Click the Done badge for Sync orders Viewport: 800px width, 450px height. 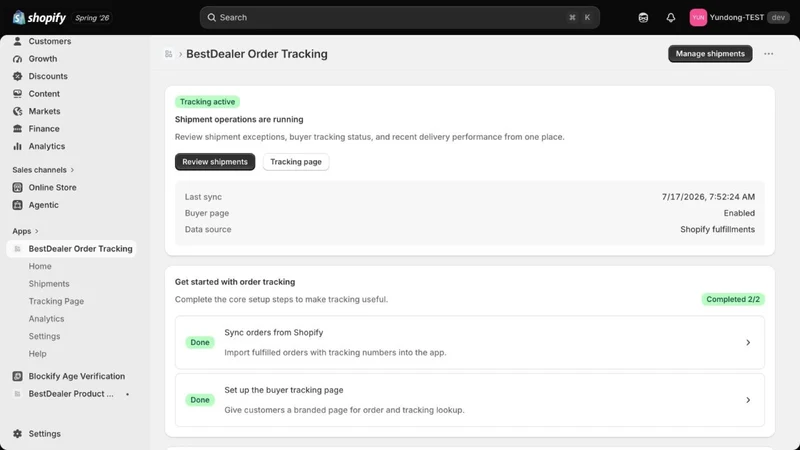click(200, 342)
